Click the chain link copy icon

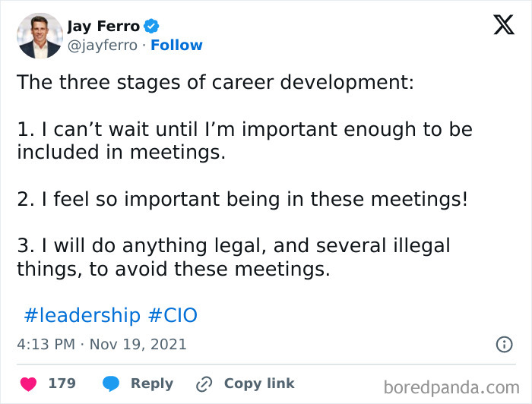point(203,383)
